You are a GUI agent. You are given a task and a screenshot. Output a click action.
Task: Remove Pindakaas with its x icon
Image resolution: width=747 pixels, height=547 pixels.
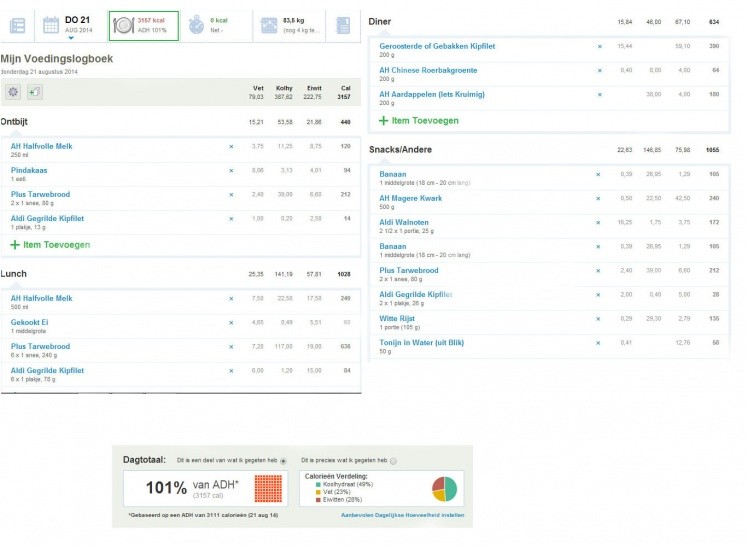[231, 170]
